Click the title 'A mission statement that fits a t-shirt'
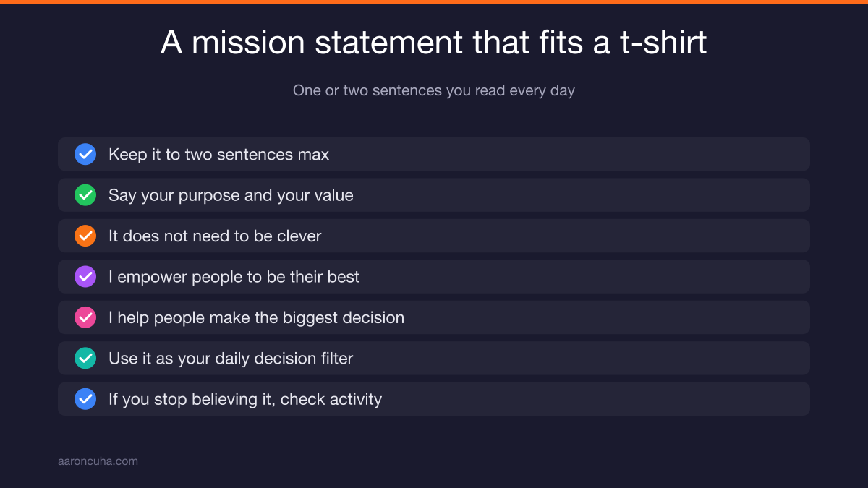This screenshot has height=488, width=868. (x=434, y=43)
